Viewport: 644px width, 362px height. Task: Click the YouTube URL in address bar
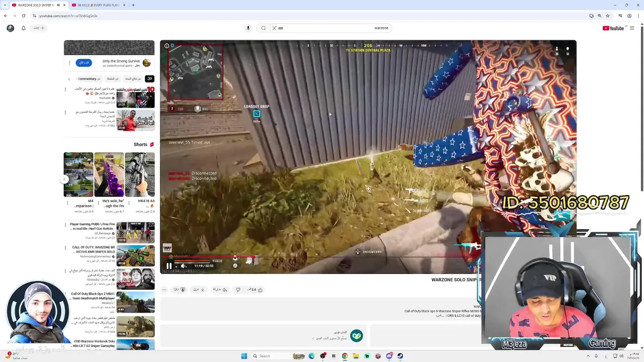68,16
